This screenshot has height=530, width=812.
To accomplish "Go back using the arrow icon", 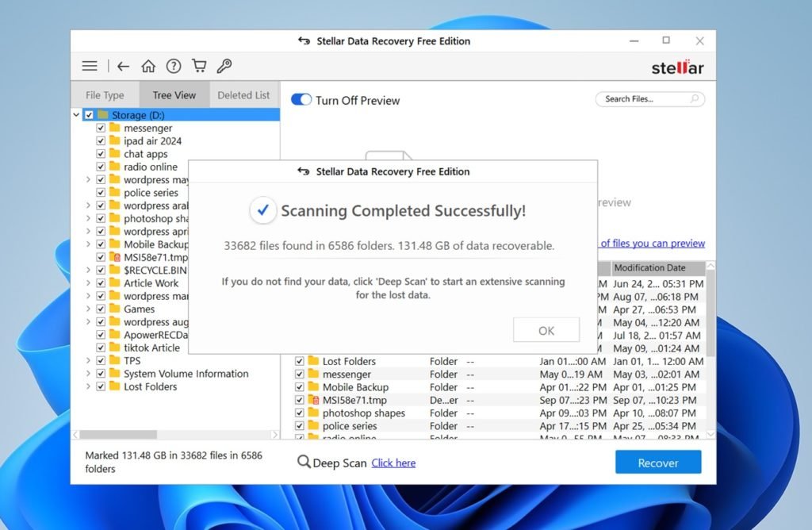I will [x=123, y=66].
